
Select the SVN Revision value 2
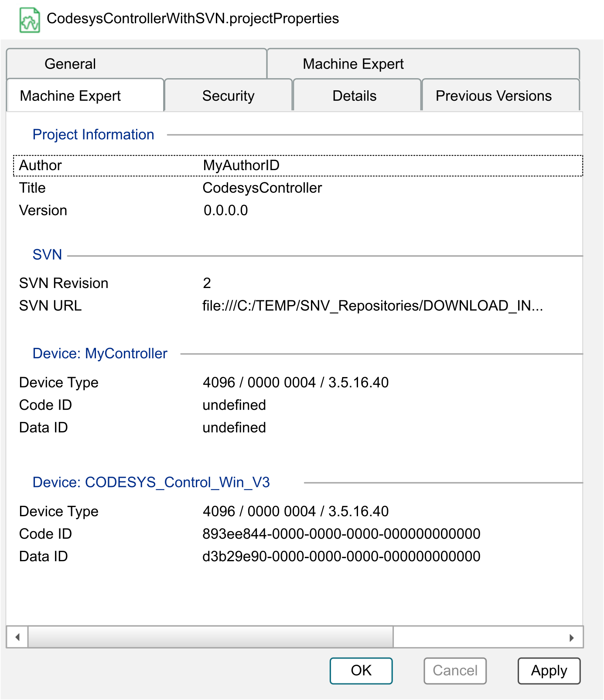coord(207,283)
